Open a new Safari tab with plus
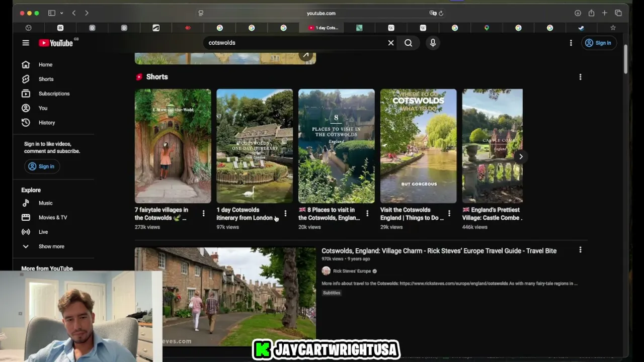The image size is (644, 362). tap(605, 13)
